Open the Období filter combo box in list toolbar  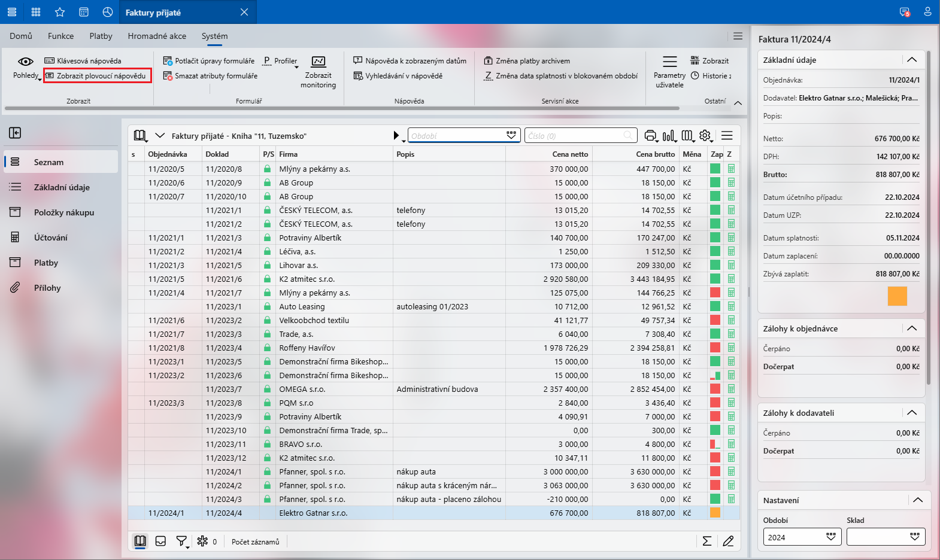[464, 136]
